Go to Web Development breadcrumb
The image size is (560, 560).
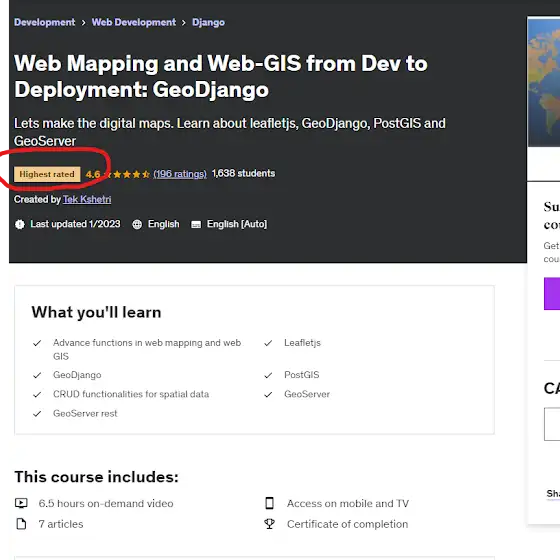134,22
